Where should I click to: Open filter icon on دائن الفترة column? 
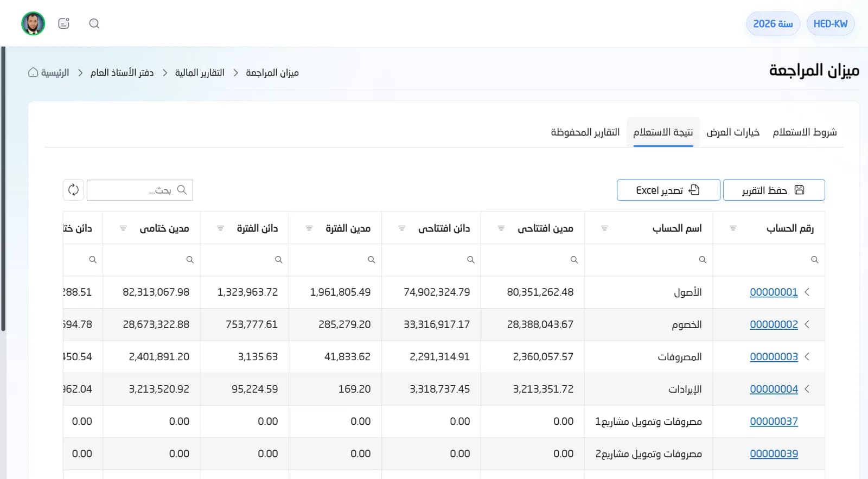click(x=220, y=228)
